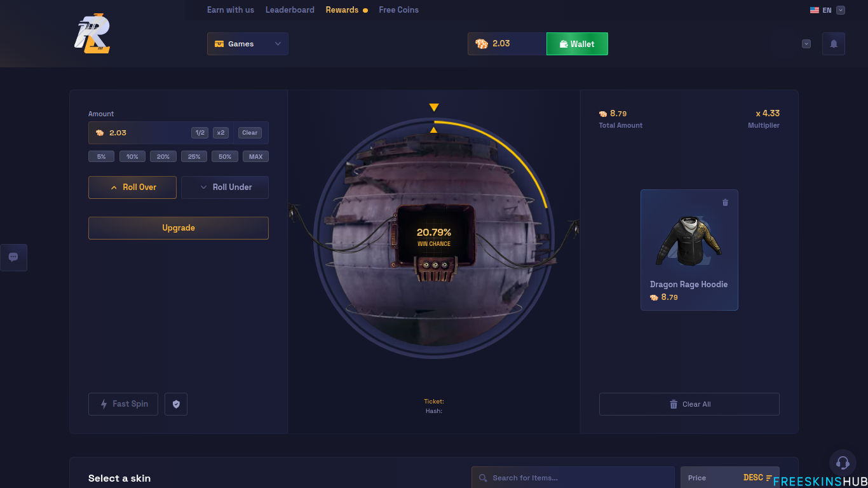Select Roll Over mode
The height and width of the screenshot is (488, 868).
click(132, 187)
